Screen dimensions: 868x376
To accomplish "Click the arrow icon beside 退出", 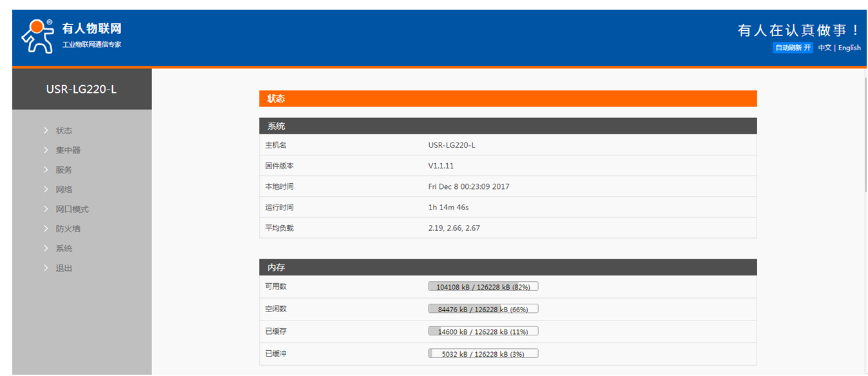I will pyautogui.click(x=46, y=268).
